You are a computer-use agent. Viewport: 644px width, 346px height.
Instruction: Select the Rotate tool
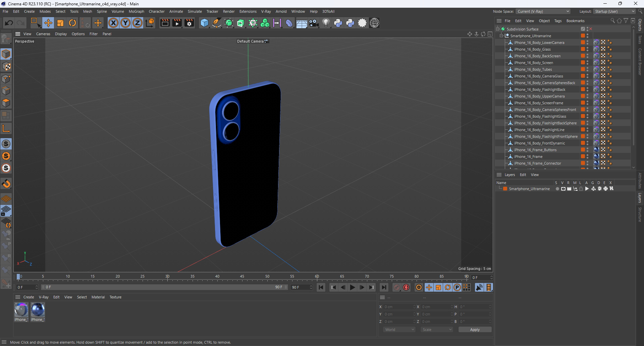(72, 23)
